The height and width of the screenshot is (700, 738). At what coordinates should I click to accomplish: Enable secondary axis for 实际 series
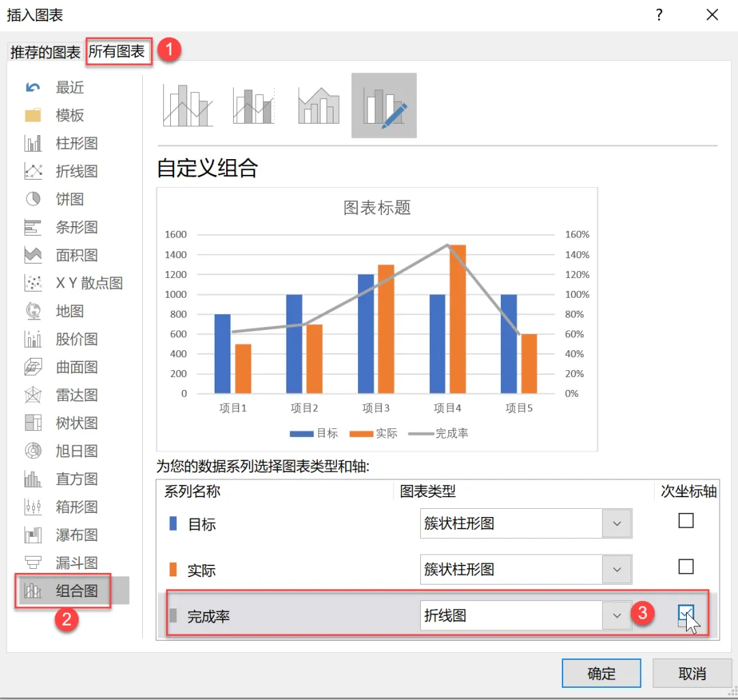pos(686,566)
